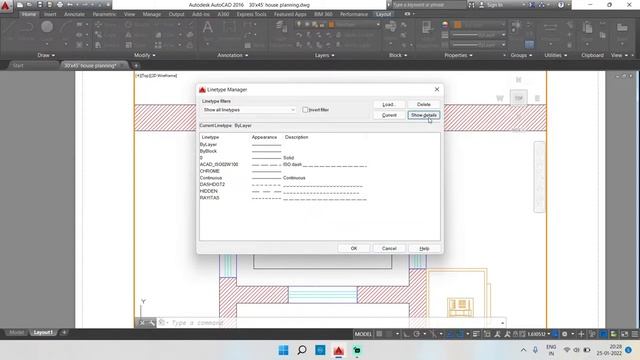Click the workspace switching gear icon in status bar
Viewport: 640px width, 360px height.
(564, 334)
